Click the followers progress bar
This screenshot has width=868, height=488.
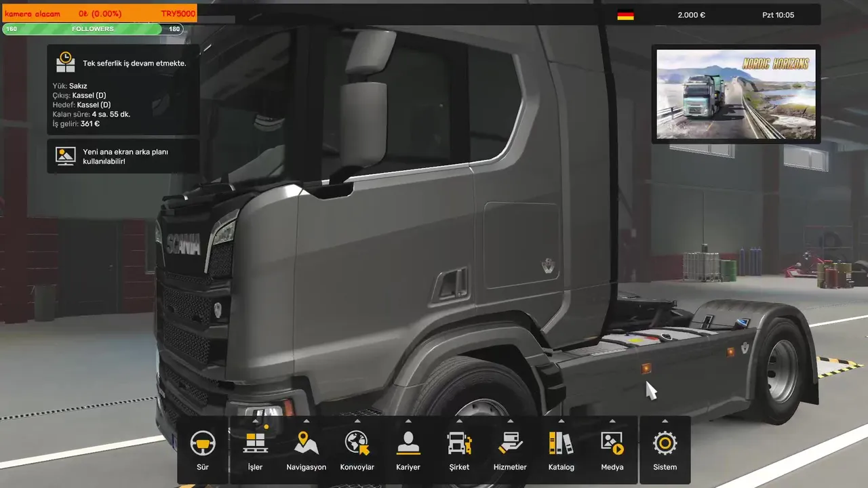(94, 29)
